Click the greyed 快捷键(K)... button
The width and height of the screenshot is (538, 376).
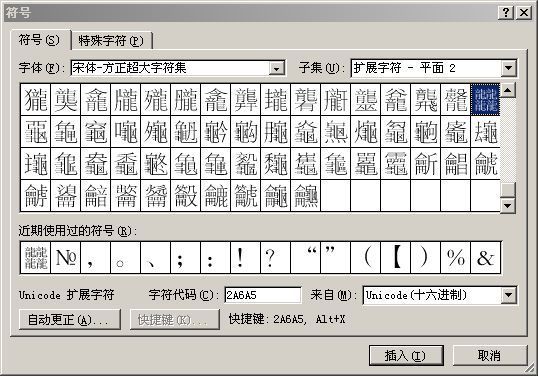(175, 320)
